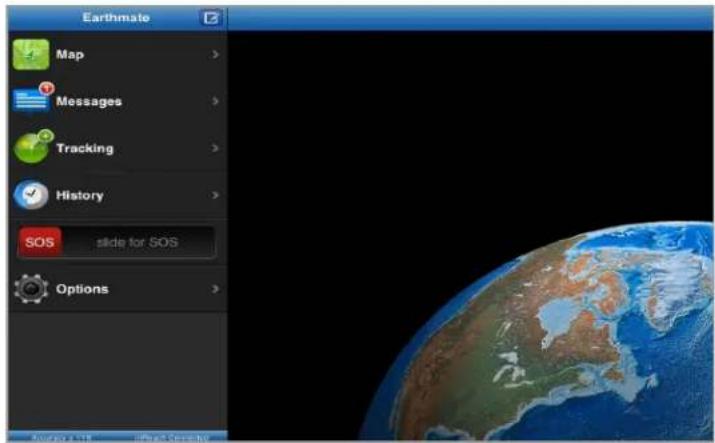
Task: Tap the compose icon beside Earthmate title
Action: click(211, 18)
